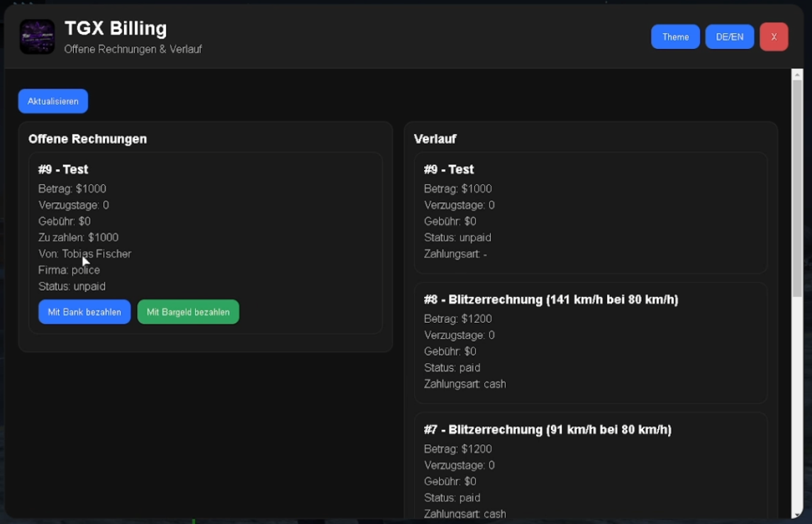Click "Zahlungsart: -" in Verlauf #9 entry
Viewport: 812px width, 524px height.
455,254
